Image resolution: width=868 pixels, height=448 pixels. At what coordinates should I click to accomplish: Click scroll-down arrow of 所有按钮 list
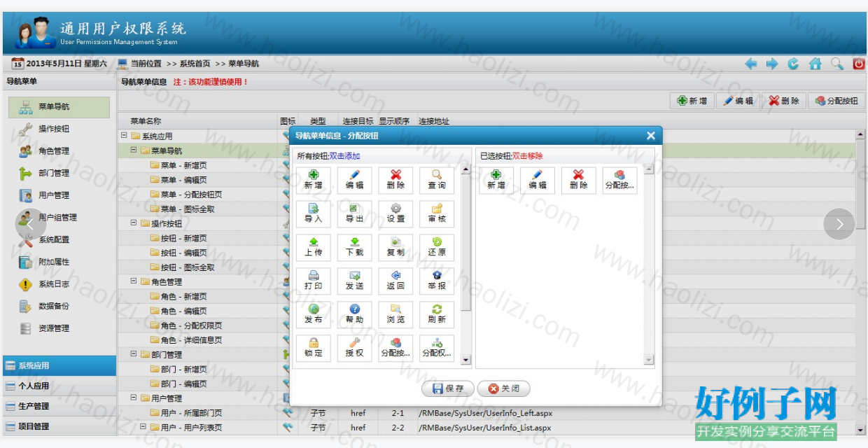click(466, 360)
